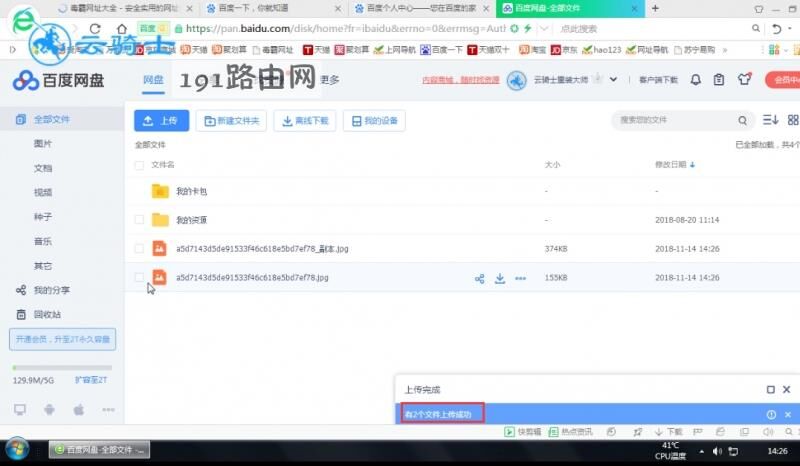Open a new browser tab with plus
This screenshot has height=466, width=800.
pos(655,8)
